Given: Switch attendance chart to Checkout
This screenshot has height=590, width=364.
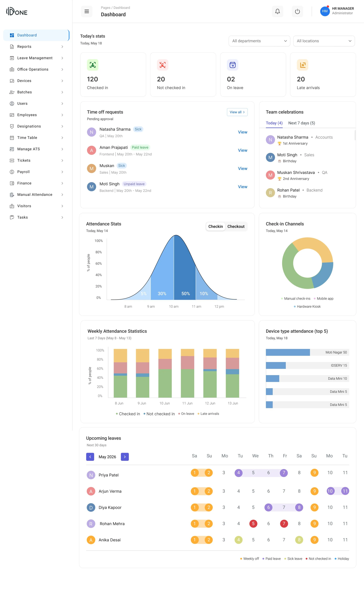Looking at the screenshot, I should pyautogui.click(x=236, y=227).
